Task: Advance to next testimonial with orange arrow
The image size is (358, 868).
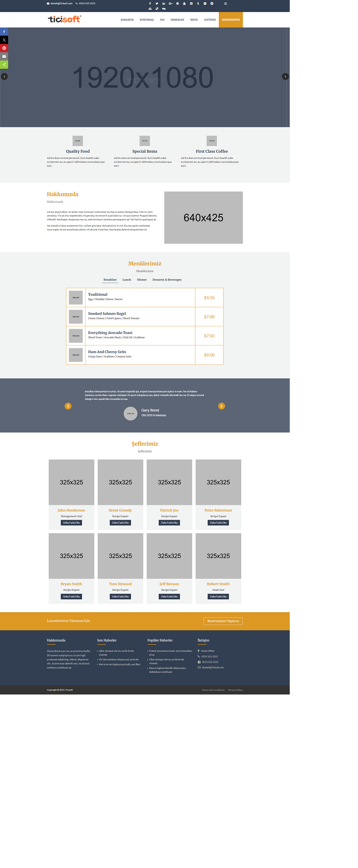Action: pos(221,406)
